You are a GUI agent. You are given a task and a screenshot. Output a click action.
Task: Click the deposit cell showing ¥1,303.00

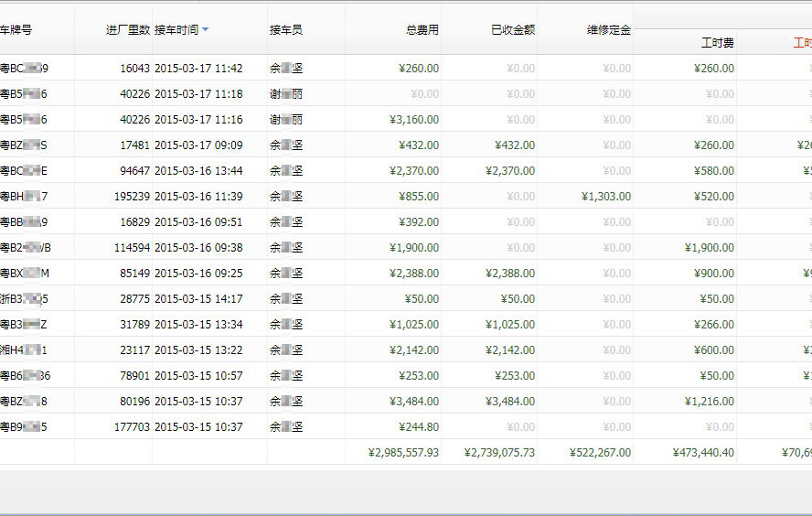pos(605,197)
